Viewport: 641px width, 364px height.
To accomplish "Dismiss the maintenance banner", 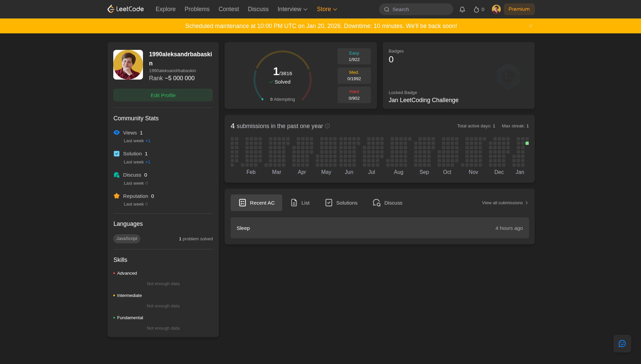I will pyautogui.click(x=530, y=26).
